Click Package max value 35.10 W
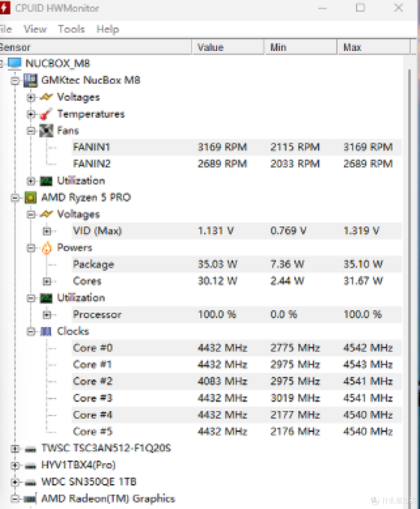Viewport: 420px width, 509px height. pyautogui.click(x=363, y=264)
